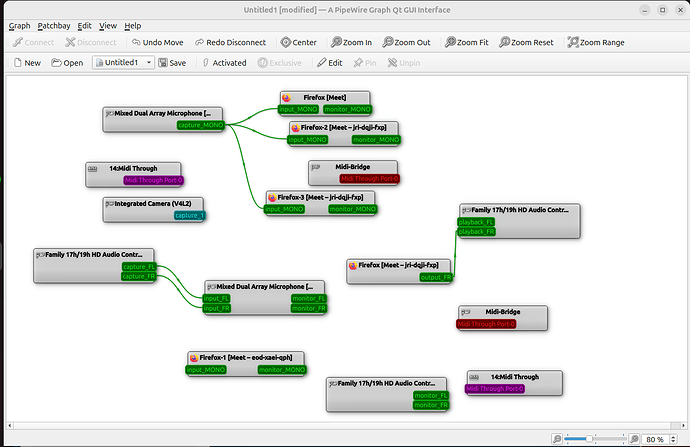Click the icon on the left 14:Midi Through node

pyautogui.click(x=92, y=169)
